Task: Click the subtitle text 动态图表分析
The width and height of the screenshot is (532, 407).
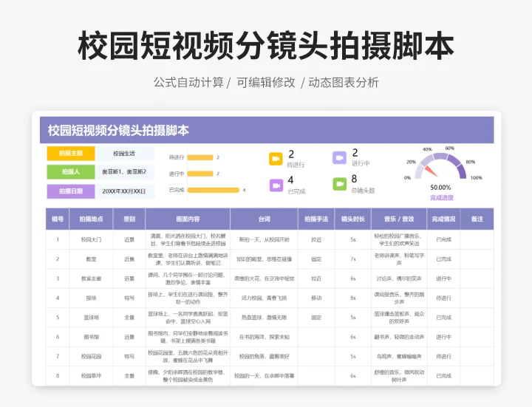Action: click(x=344, y=83)
